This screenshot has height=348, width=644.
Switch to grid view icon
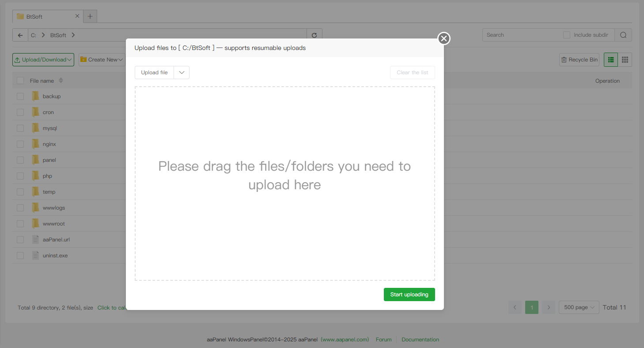tap(625, 60)
